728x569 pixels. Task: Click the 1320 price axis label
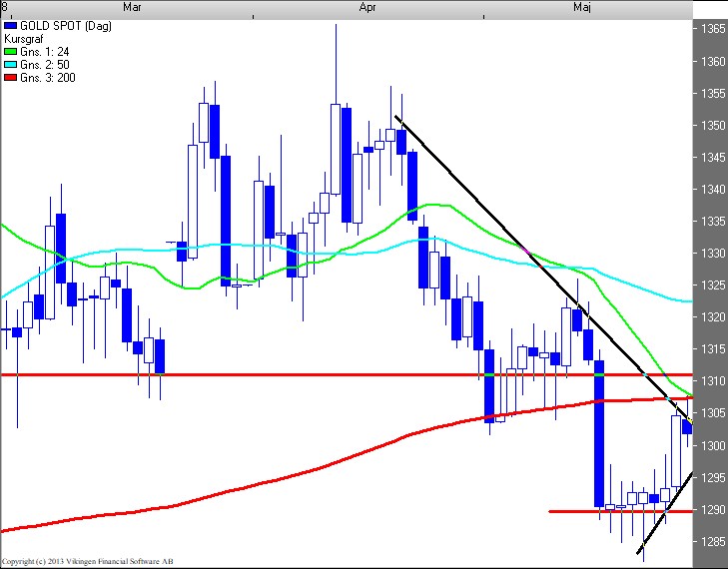pos(713,317)
